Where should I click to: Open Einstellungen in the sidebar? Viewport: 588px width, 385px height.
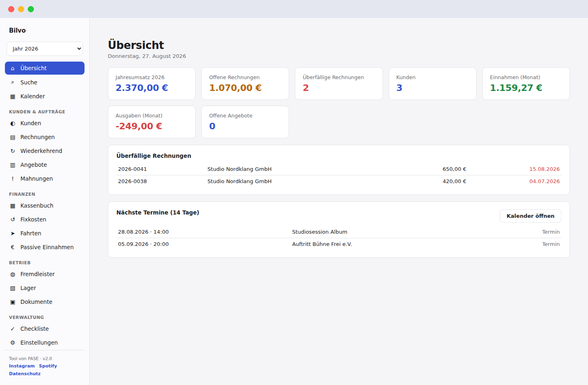[45, 343]
